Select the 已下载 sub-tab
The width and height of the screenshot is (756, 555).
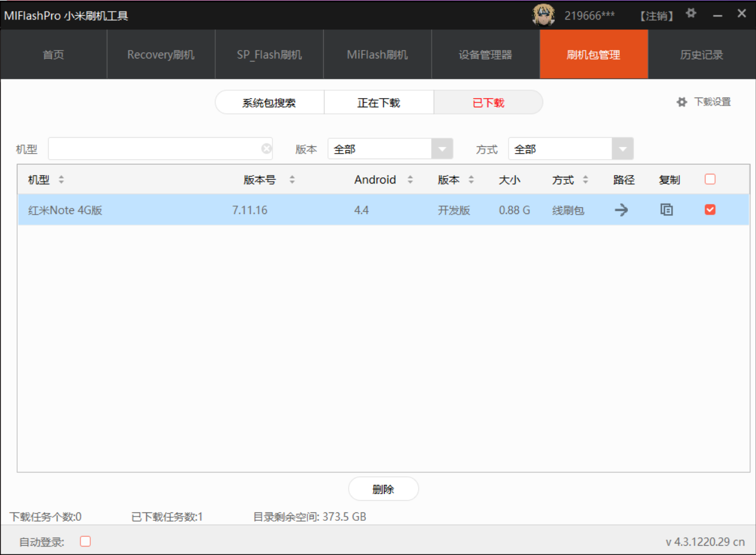pyautogui.click(x=488, y=102)
